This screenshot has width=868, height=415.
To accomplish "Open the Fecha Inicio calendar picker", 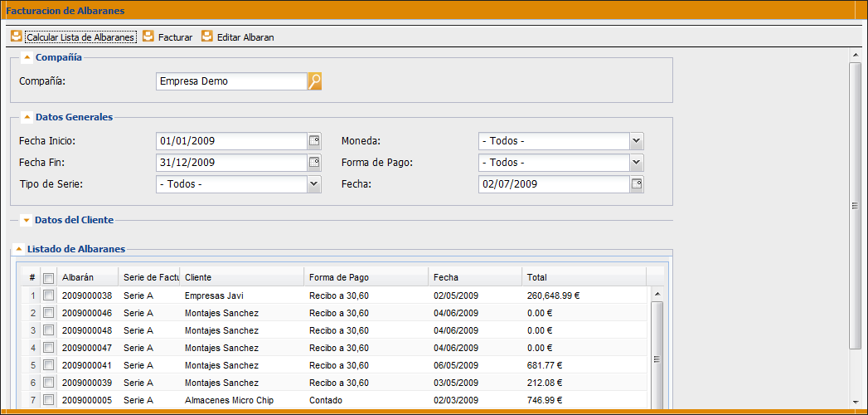I will tap(314, 141).
